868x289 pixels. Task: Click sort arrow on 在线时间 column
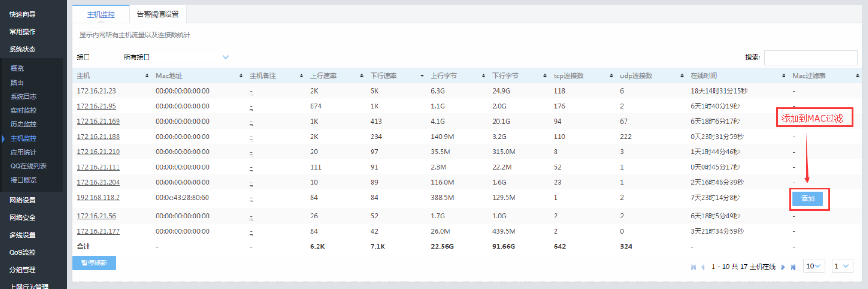click(x=784, y=76)
